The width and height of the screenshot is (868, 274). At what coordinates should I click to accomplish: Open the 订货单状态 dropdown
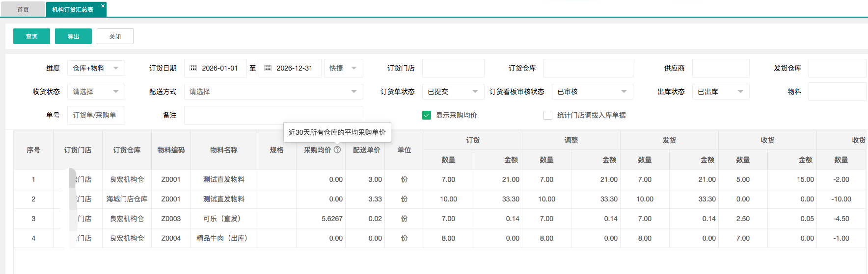coord(453,92)
